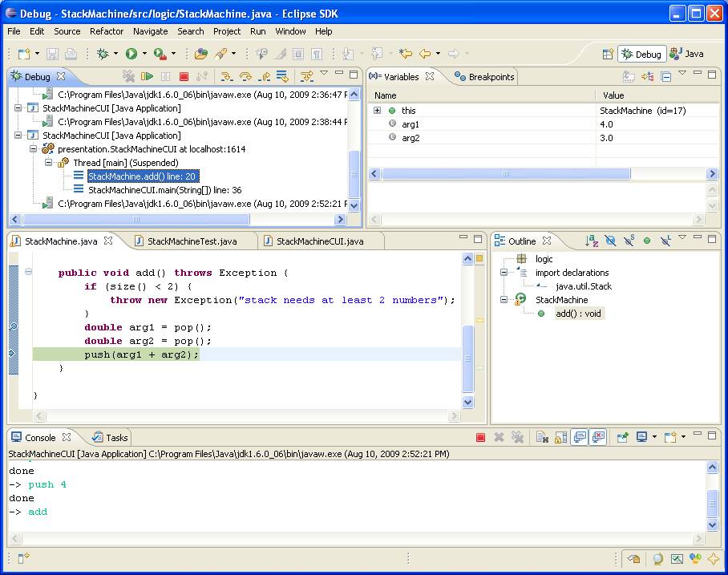
Task: Click the sort alphabetically icon in Outline
Action: pyautogui.click(x=592, y=241)
